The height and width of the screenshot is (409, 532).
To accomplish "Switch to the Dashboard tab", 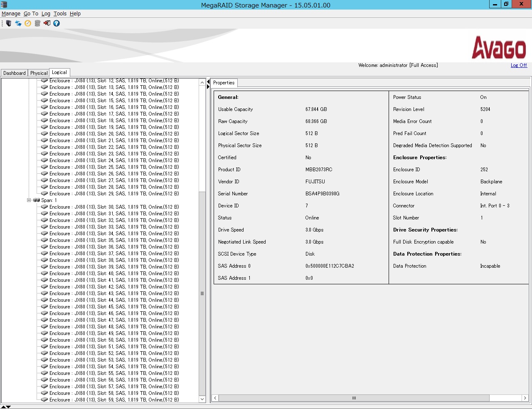I will [x=15, y=73].
